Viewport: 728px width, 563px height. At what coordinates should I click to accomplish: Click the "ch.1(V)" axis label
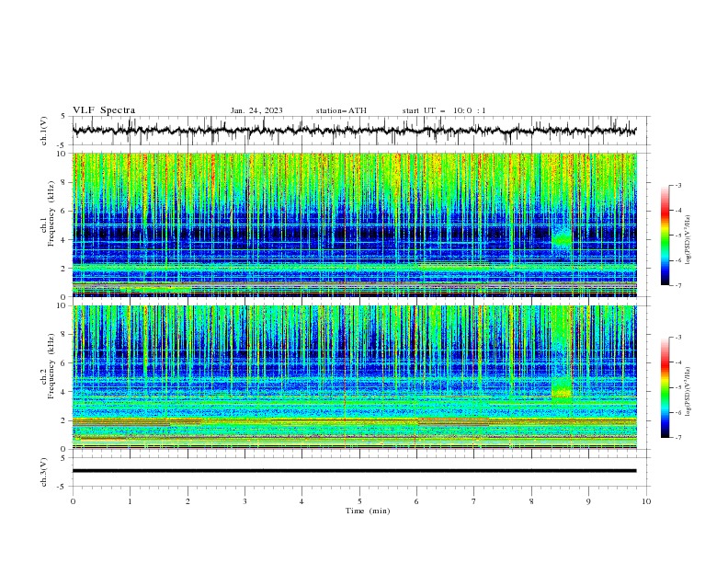coord(44,131)
